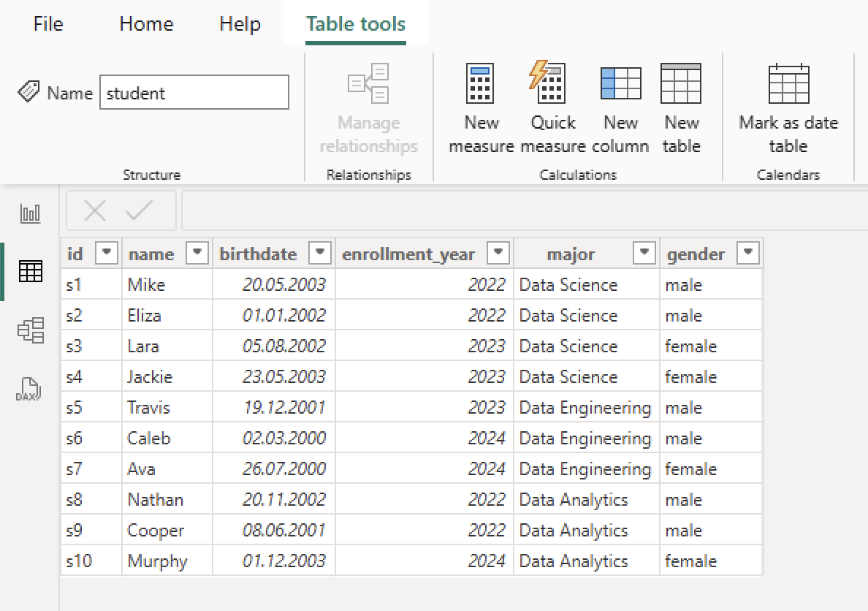Viewport: 868px width, 611px height.
Task: Select Mark as date table icon
Action: (788, 83)
